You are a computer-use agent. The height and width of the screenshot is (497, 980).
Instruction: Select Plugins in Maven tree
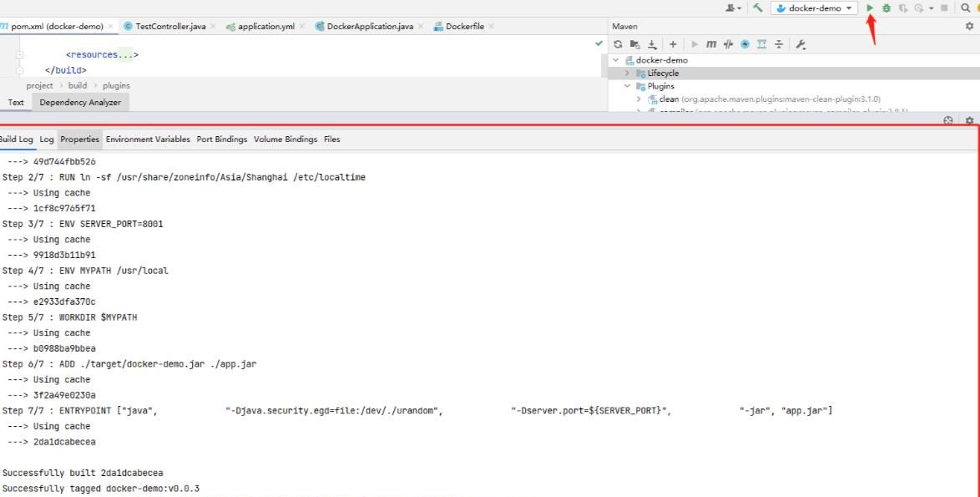point(660,86)
